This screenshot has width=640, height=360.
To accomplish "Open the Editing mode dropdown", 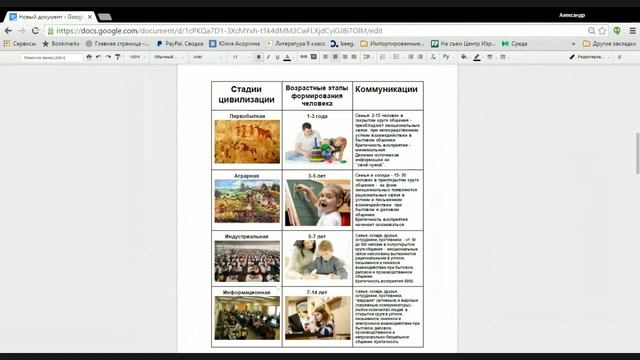I will [590, 57].
